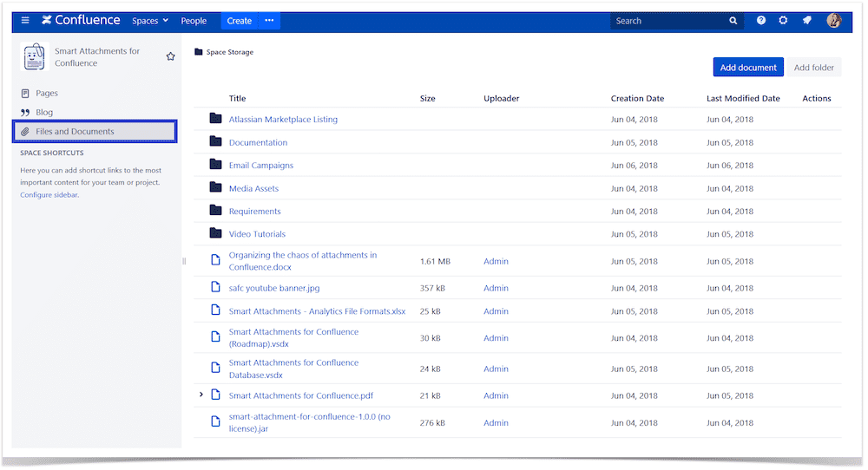Click the Smart Attachments space logo
This screenshot has height=470, width=868.
(x=35, y=56)
